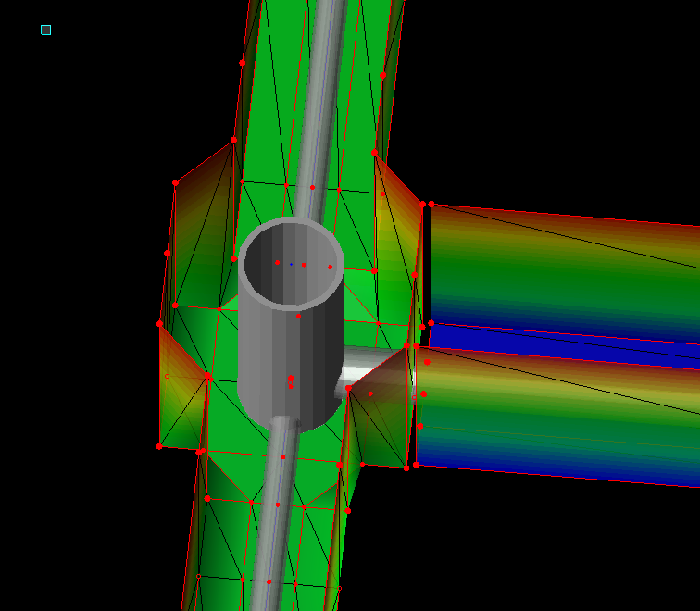Pick the large red vertex at top-right duct edge
The width and height of the screenshot is (700, 611).
(x=383, y=75)
